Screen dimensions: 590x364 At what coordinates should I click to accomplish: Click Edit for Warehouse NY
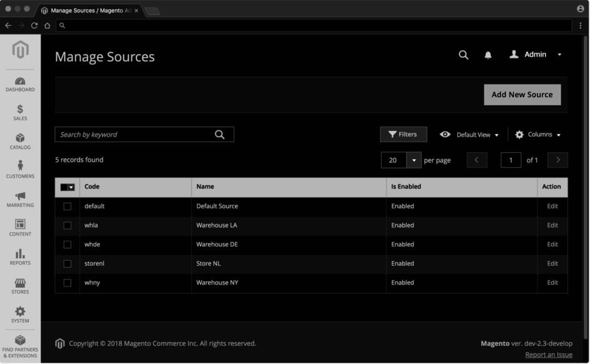pyautogui.click(x=552, y=283)
